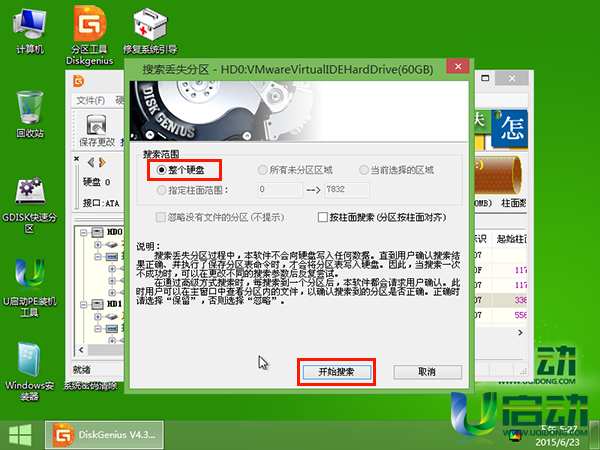
Task: Collapse the HD1 tree node
Action: (x=83, y=305)
